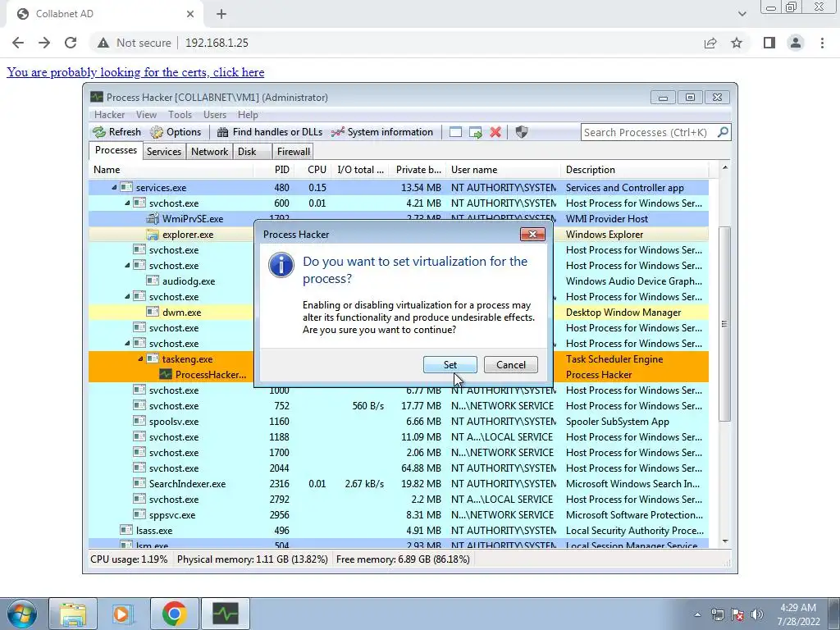This screenshot has width=840, height=630.
Task: Click the Refresh toolbar icon
Action: pyautogui.click(x=99, y=132)
